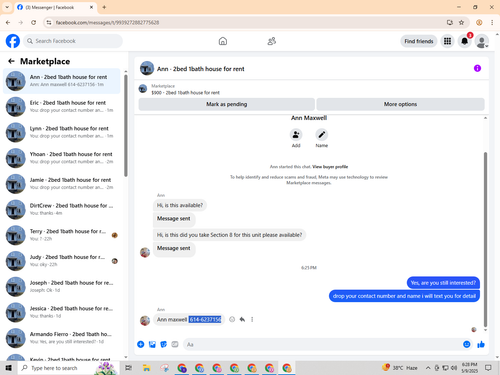Click "Yes, are you still interested?" message
Image resolution: width=500 pixels, height=375 pixels.
443,283
